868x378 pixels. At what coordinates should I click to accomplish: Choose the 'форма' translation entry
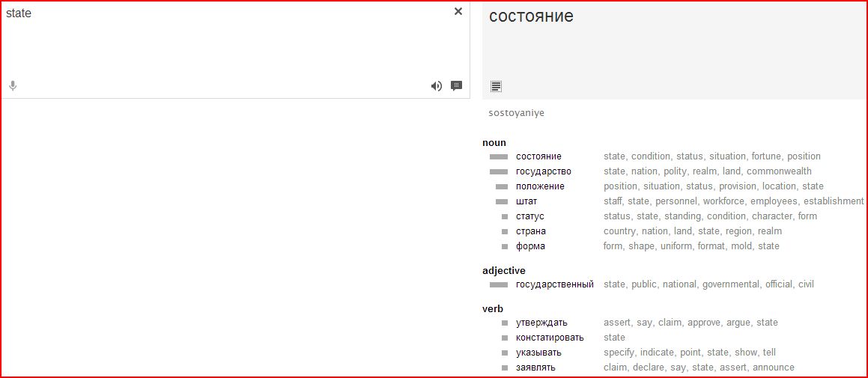point(530,246)
